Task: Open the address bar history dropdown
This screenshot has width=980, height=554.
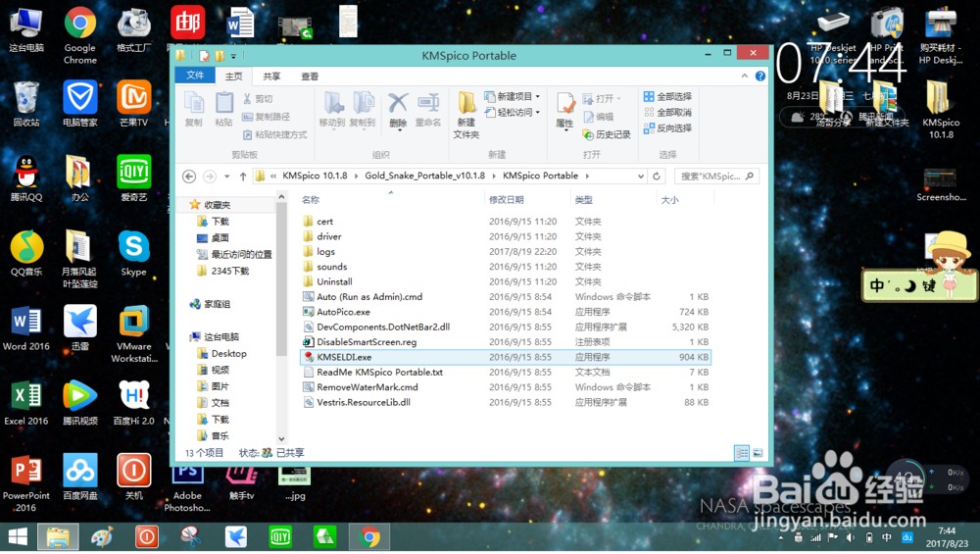Action: point(641,176)
